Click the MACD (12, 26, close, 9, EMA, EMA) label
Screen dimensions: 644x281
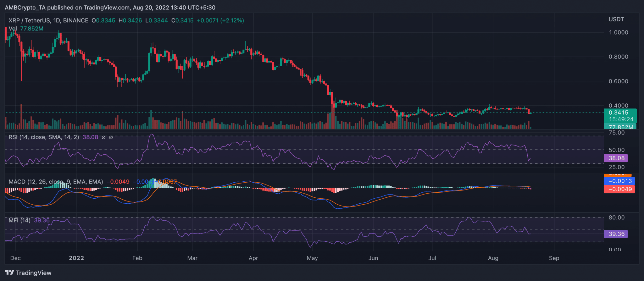[x=56, y=182]
